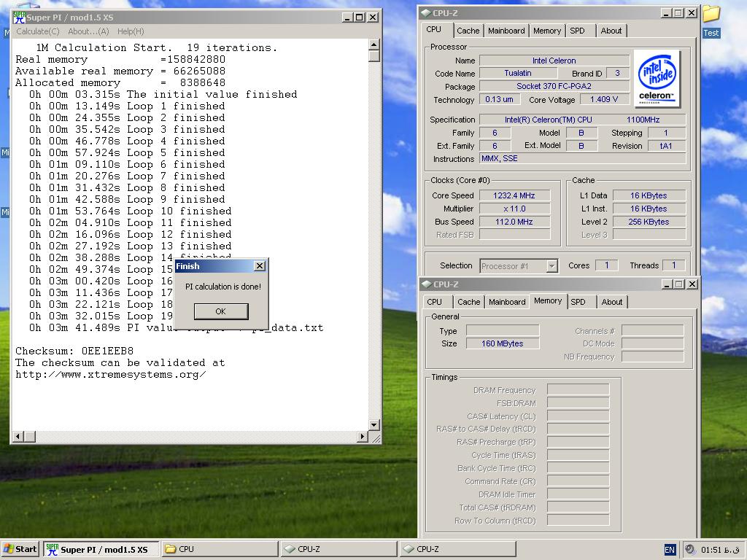Select Memory tab in upper CPU-Z window
Screen dimensions: 747x560
pyautogui.click(x=547, y=31)
